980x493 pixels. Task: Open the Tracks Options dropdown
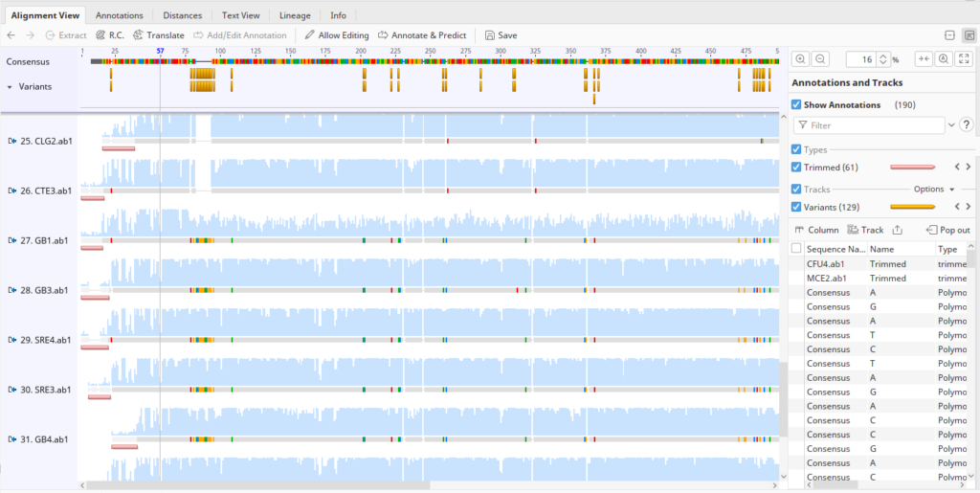(934, 190)
